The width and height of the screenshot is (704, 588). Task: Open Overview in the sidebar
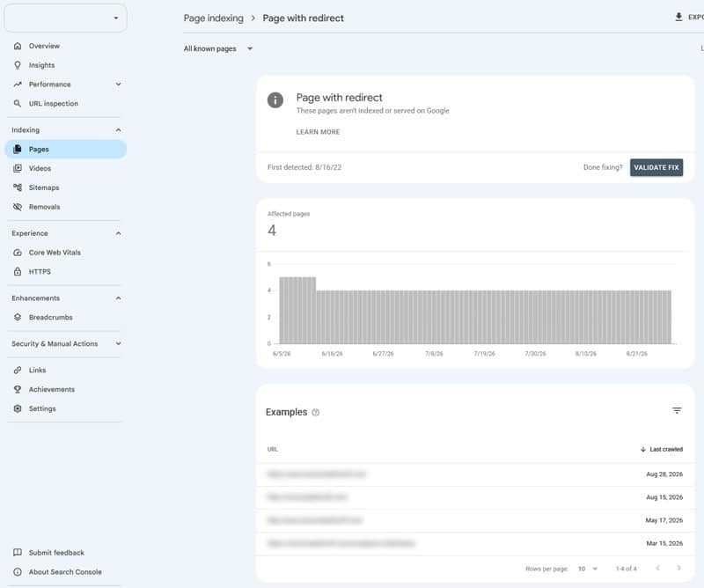[65, 46]
